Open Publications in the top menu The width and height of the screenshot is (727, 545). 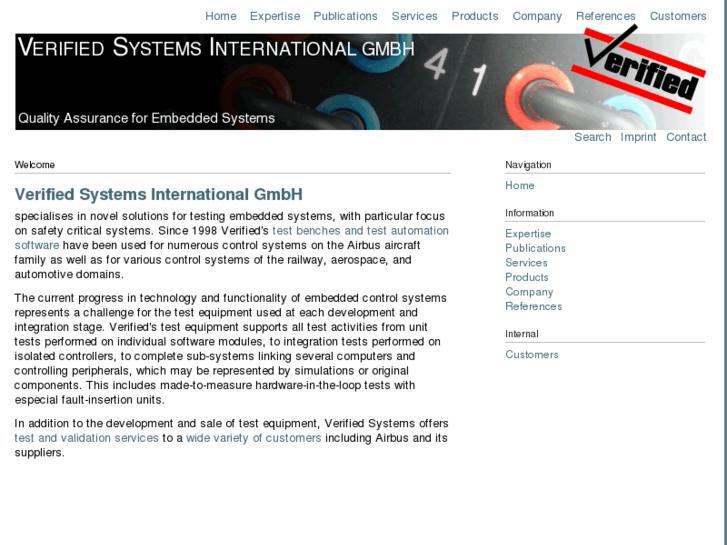345,16
